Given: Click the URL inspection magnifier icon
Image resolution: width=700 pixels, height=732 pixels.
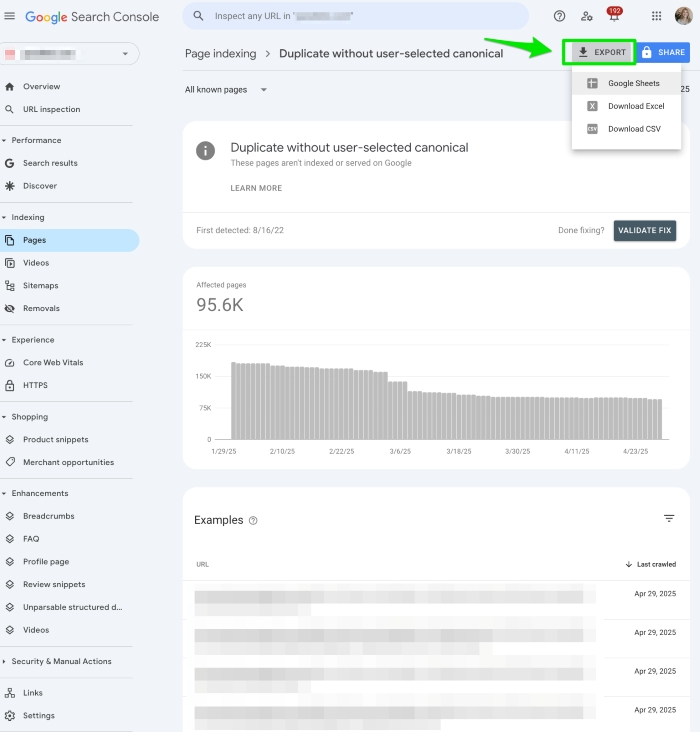Looking at the screenshot, I should point(9,109).
